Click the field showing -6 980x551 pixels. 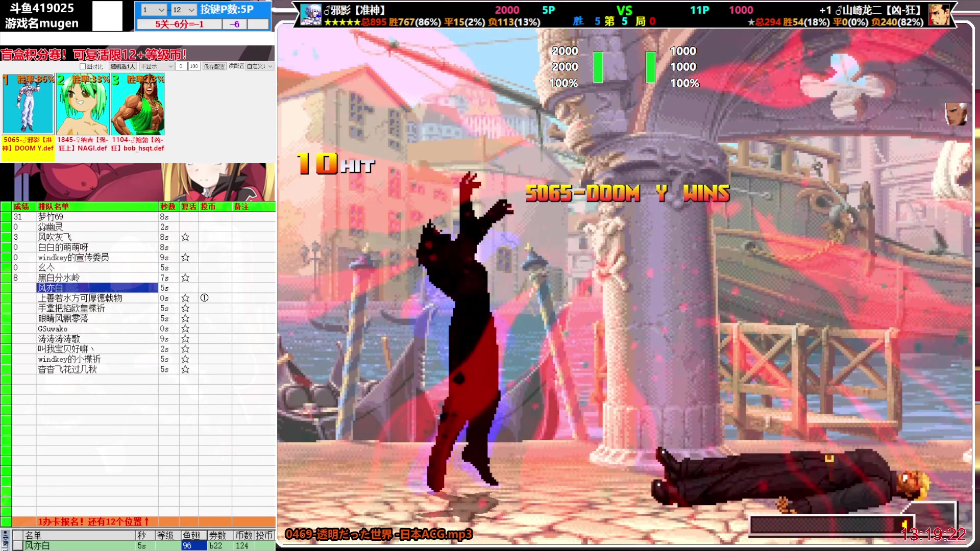235,24
